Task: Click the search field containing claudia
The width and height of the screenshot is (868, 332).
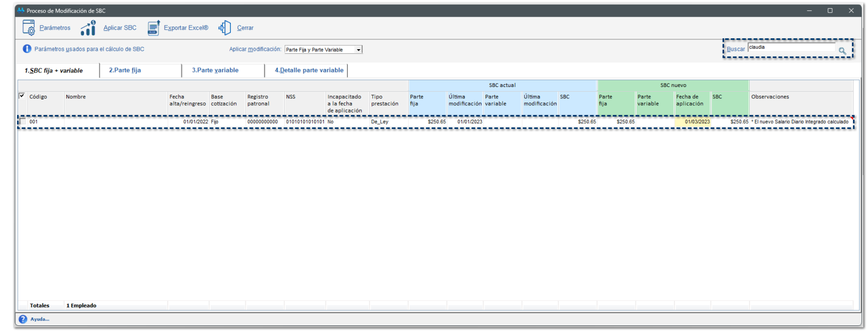Action: point(791,48)
